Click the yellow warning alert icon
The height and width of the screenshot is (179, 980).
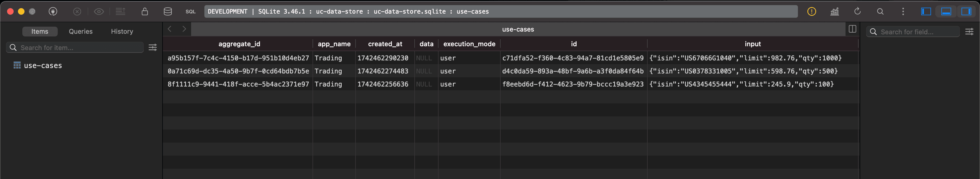(x=811, y=11)
